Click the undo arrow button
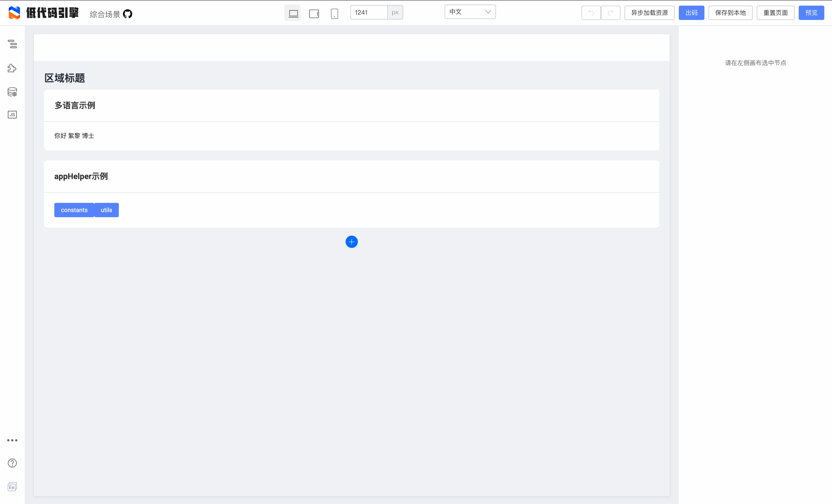 click(591, 13)
